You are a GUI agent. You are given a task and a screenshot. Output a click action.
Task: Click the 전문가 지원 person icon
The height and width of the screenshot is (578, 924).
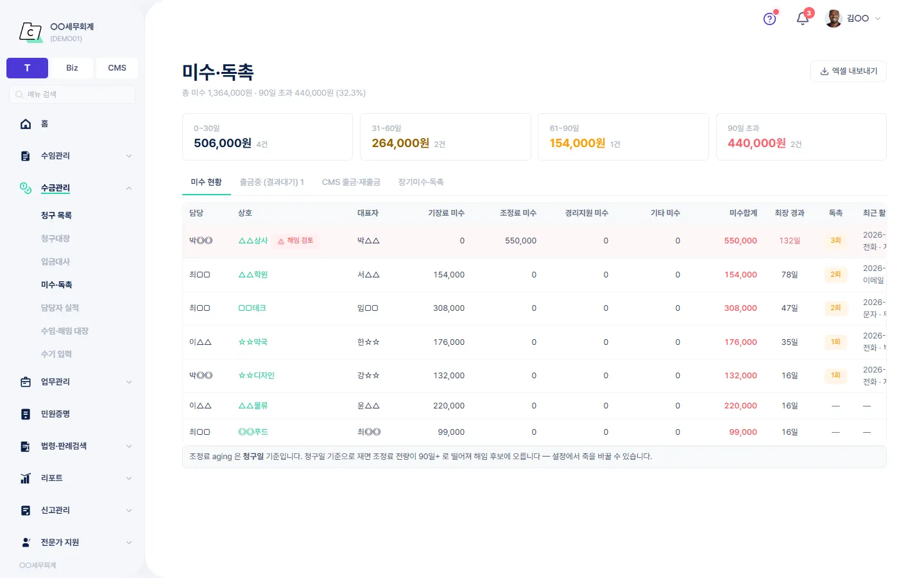click(26, 543)
